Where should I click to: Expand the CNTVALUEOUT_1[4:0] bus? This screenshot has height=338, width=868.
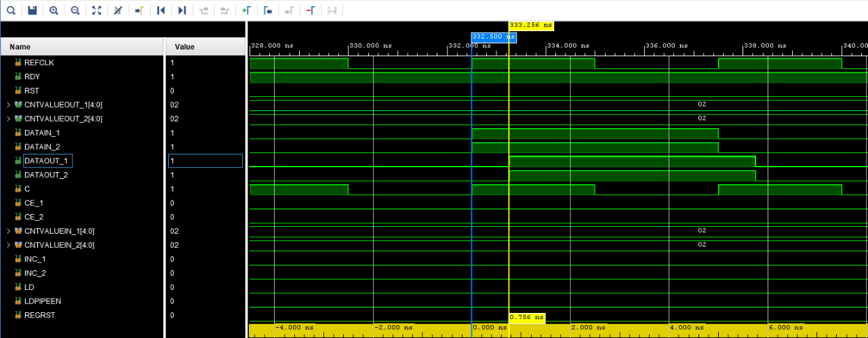coord(7,104)
